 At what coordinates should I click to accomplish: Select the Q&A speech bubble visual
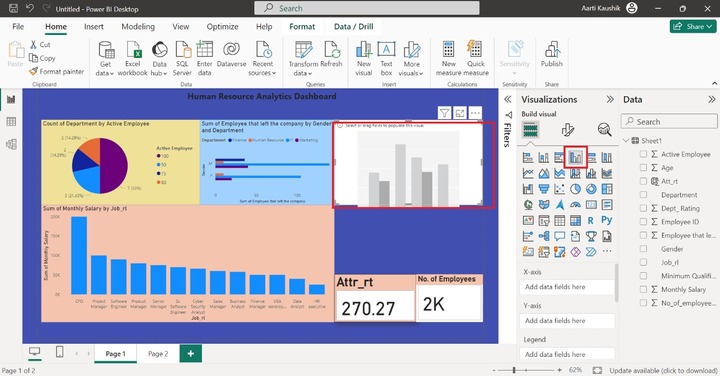click(559, 236)
